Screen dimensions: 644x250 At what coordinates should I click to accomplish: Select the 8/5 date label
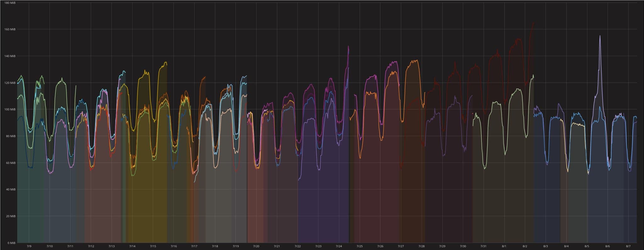point(587,246)
